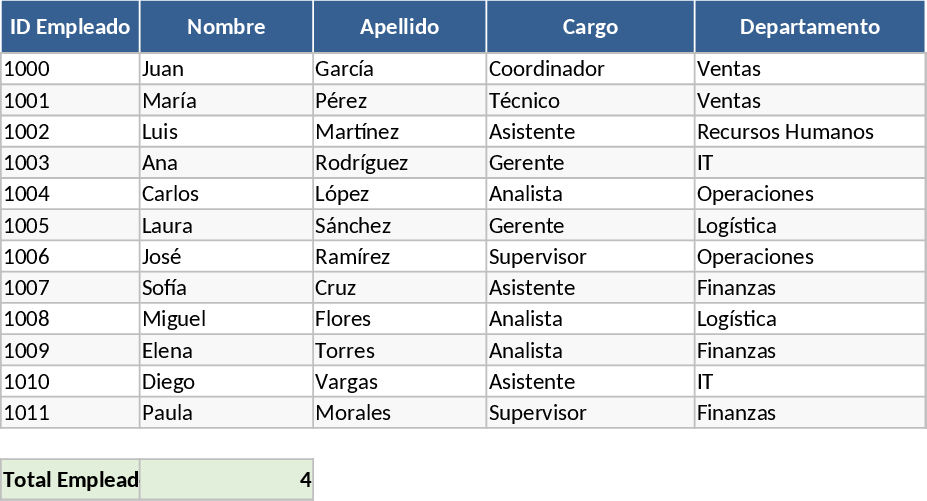Select the surname cell Vargas

click(399, 382)
